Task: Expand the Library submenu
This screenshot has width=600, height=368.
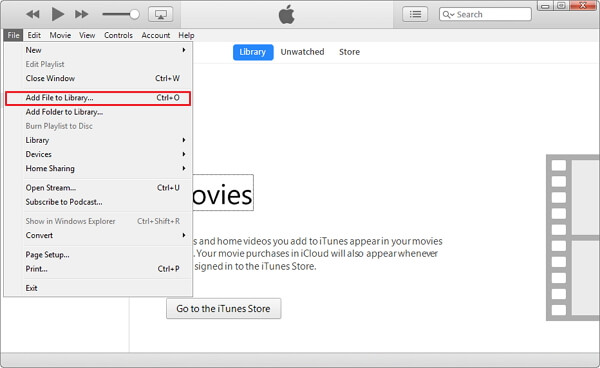Action: (x=98, y=140)
